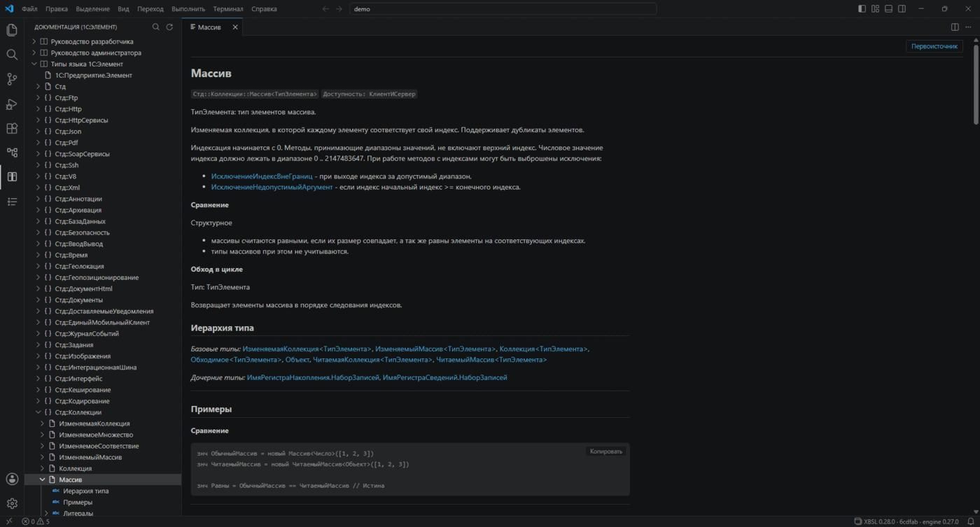This screenshot has height=527, width=980.
Task: Click the Первоисточник button
Action: click(934, 46)
